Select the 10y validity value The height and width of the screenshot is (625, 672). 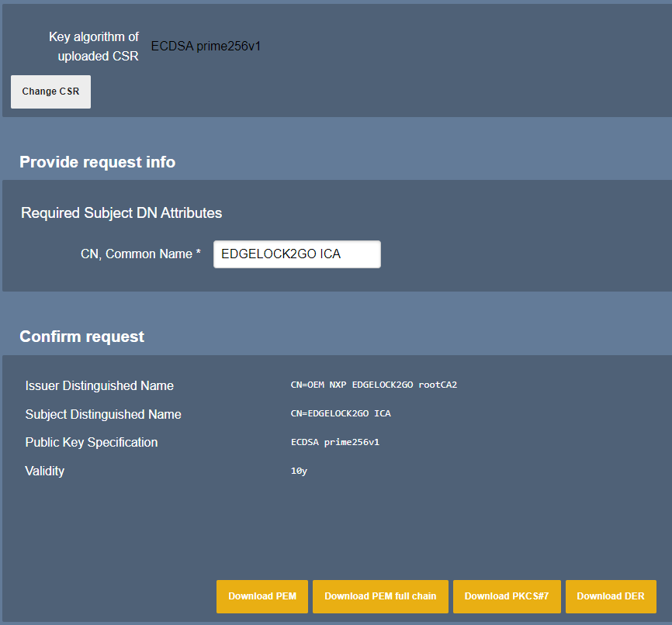point(299,471)
